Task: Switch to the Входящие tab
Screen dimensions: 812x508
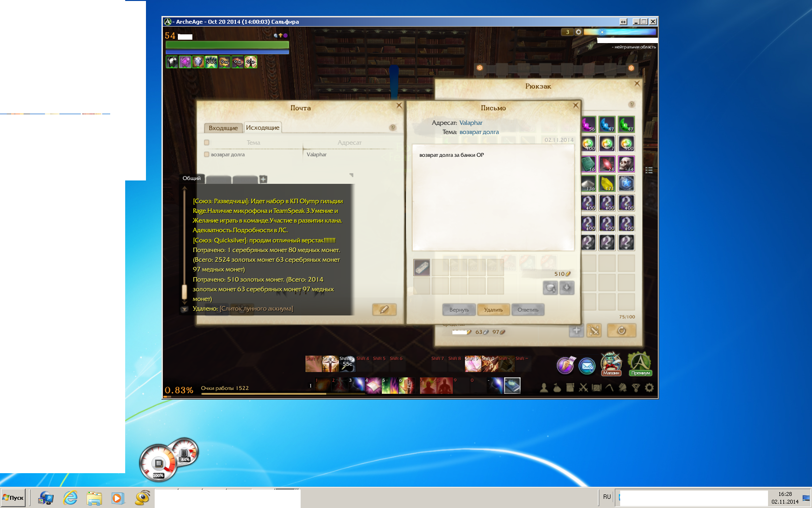Action: 223,128
